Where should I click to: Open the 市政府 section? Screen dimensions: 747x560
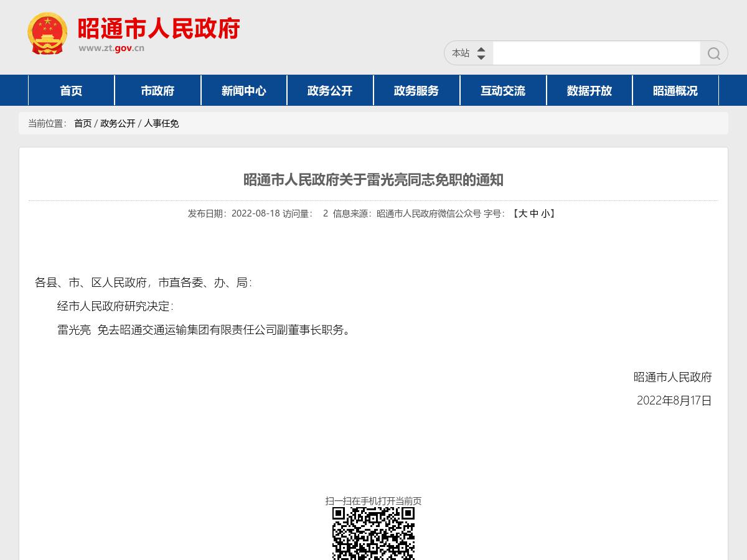(158, 90)
